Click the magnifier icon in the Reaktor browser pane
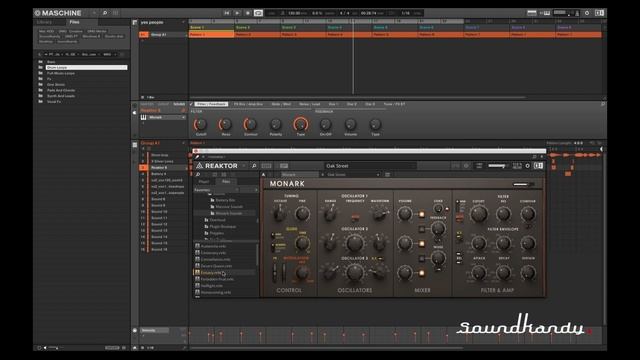Screen dimensions: 640x360 point(198,175)
